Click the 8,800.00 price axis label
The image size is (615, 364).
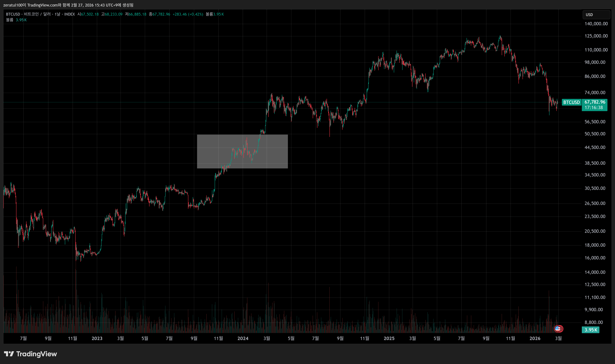(x=594, y=323)
